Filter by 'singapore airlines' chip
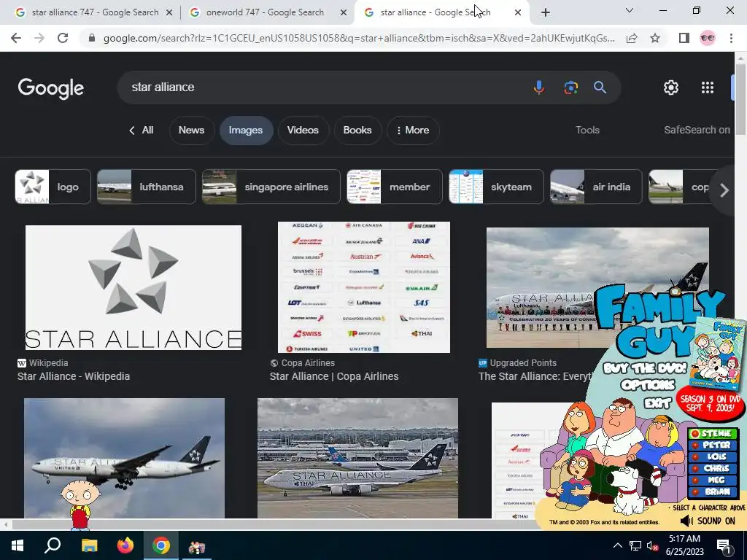Image resolution: width=747 pixels, height=560 pixels. point(271,187)
